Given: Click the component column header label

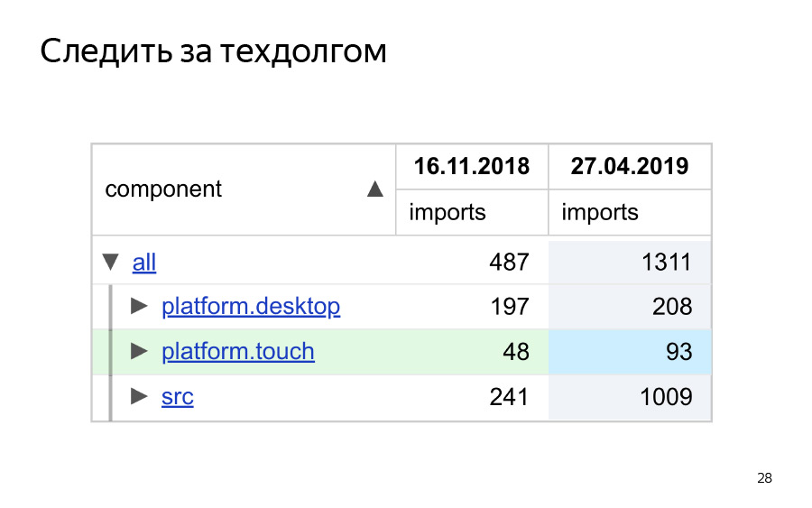Looking at the screenshot, I should click(163, 189).
